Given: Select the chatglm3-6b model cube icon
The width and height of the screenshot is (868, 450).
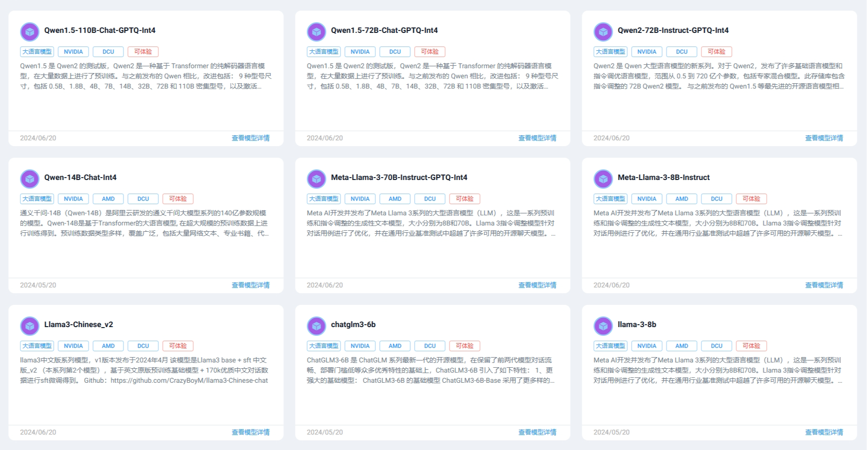Looking at the screenshot, I should coord(316,326).
